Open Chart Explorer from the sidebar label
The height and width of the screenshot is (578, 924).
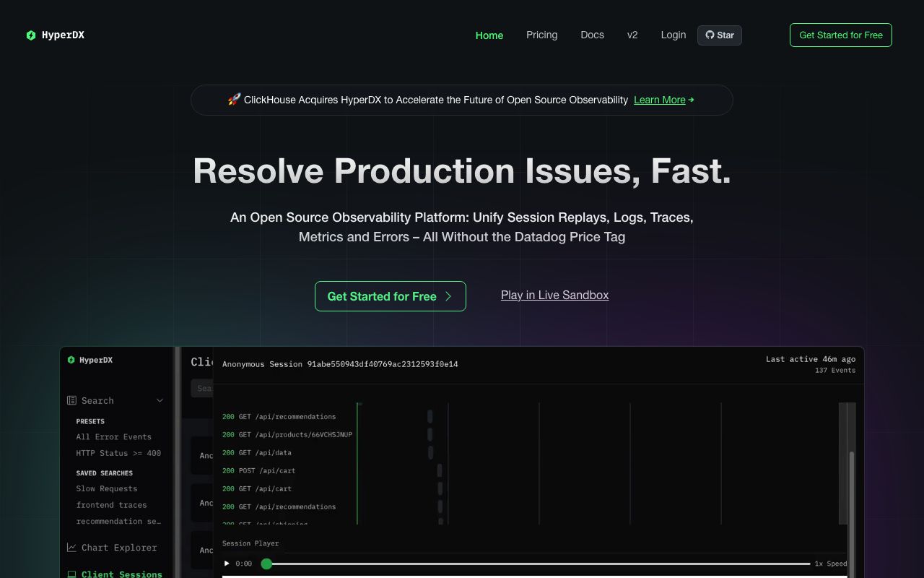click(119, 548)
